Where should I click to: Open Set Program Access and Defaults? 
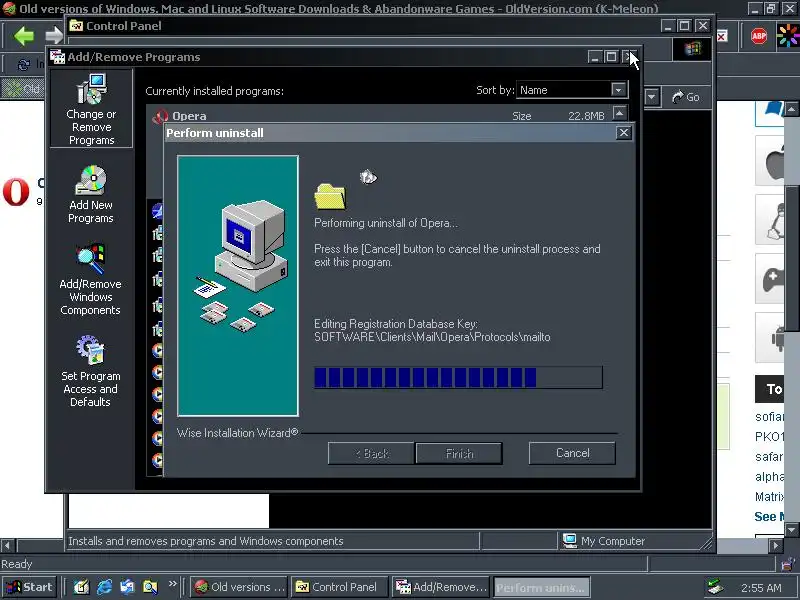(x=90, y=371)
